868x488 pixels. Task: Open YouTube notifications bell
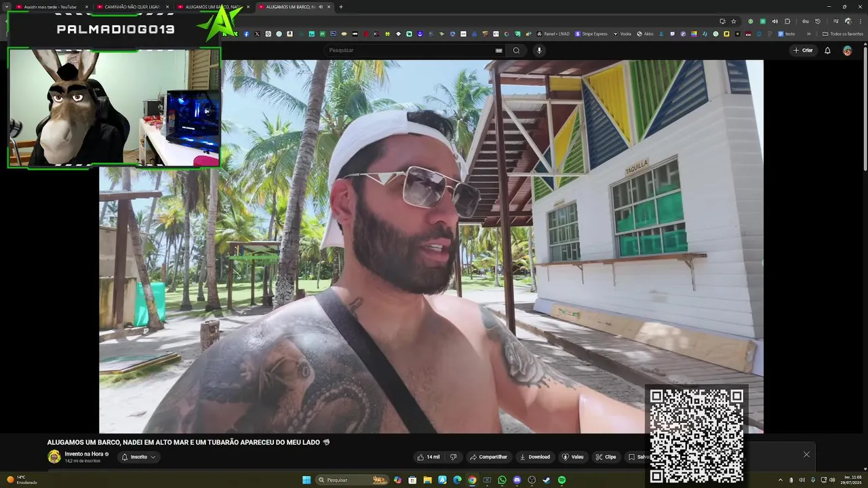827,50
